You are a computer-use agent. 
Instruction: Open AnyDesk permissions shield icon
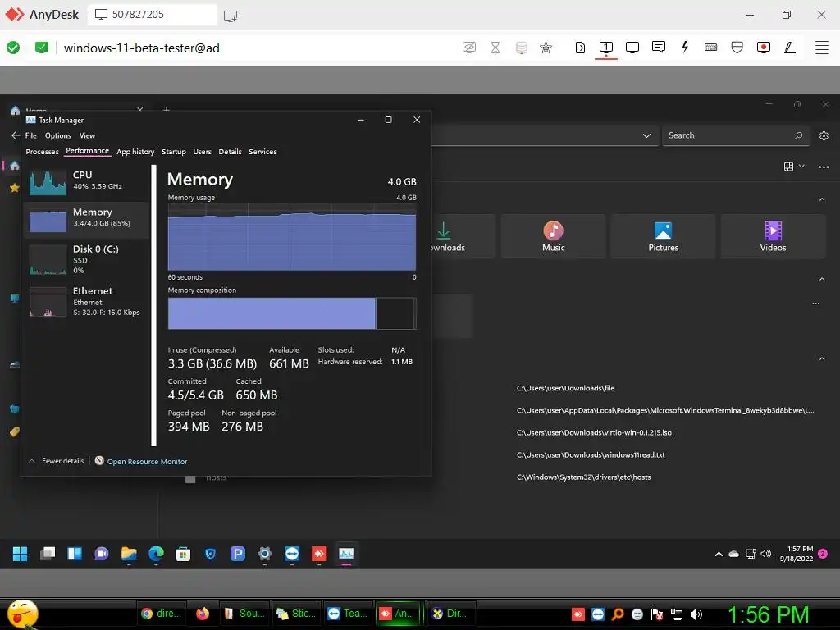(x=737, y=48)
